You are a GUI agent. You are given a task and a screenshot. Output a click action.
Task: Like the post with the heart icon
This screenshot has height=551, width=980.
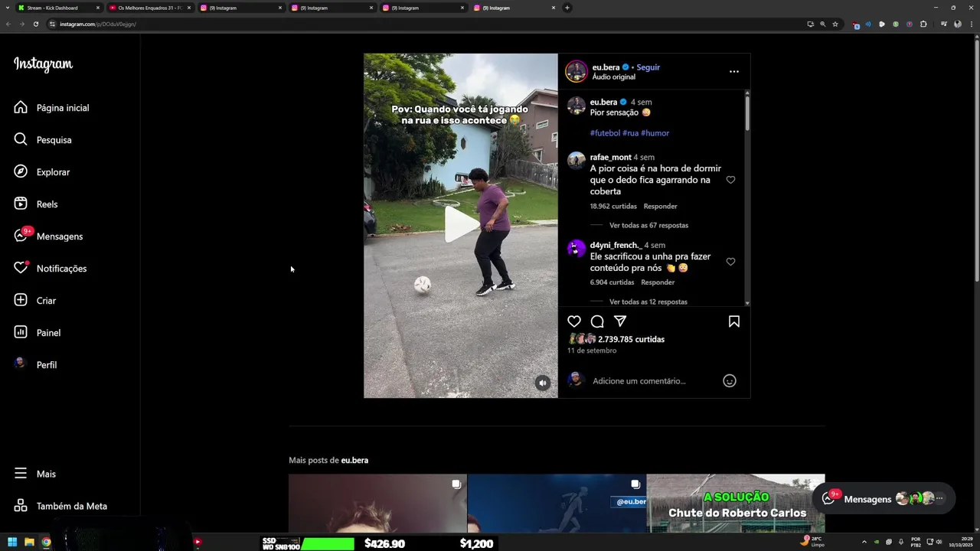(574, 321)
